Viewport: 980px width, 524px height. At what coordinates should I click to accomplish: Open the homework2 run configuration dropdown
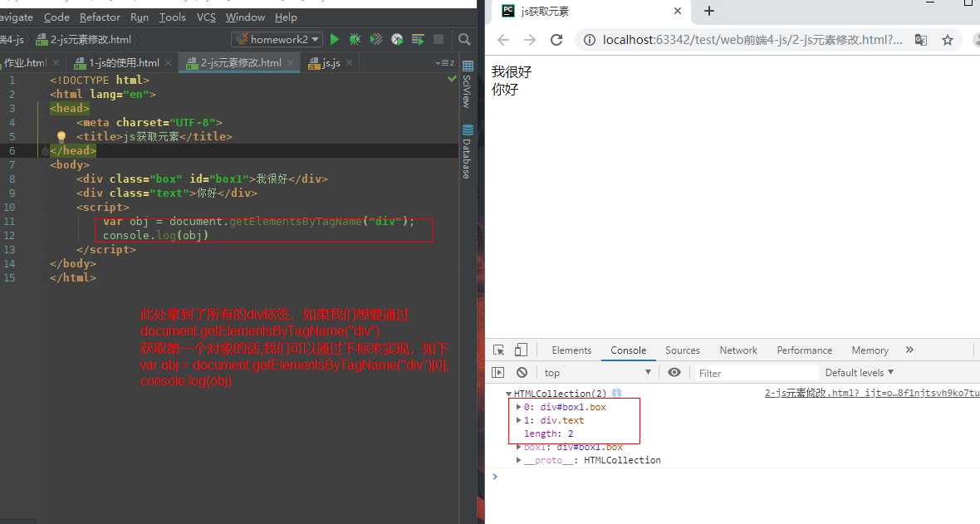click(x=277, y=39)
